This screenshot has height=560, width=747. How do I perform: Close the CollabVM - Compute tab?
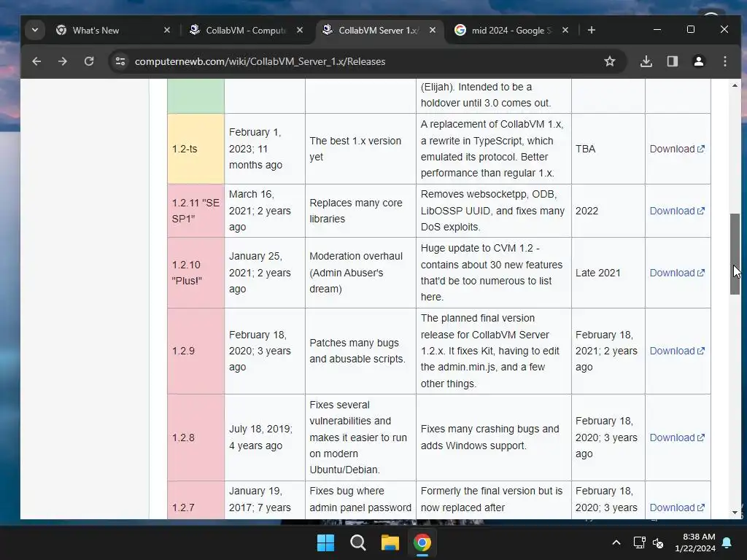[x=300, y=30]
